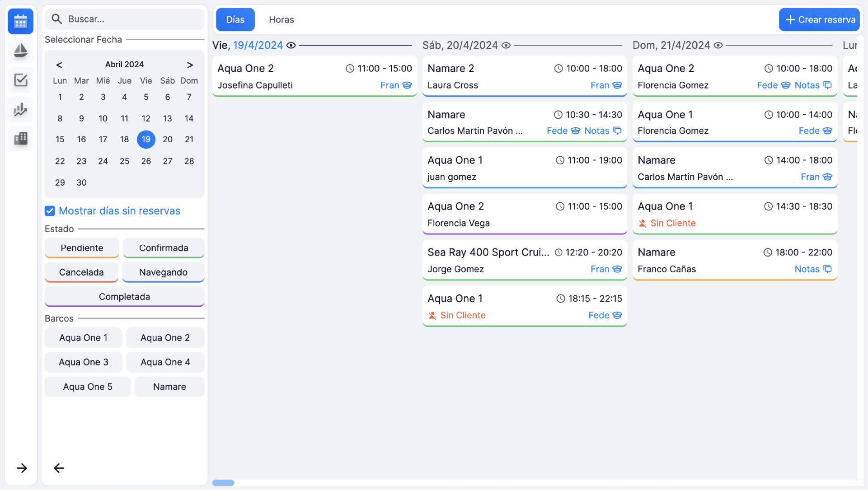Click Notas link on Franco Cañas reservation

tap(807, 269)
